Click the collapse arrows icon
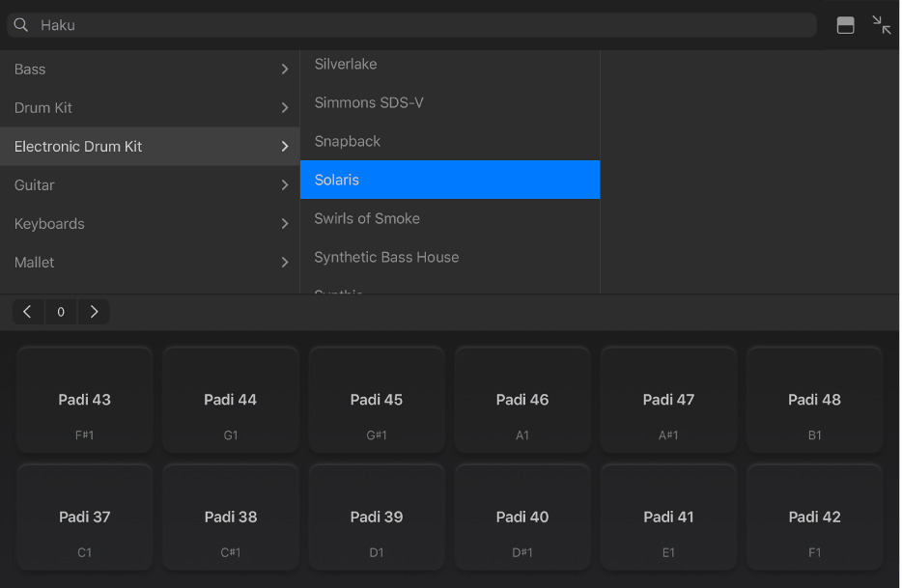This screenshot has width=902, height=588. tap(881, 25)
